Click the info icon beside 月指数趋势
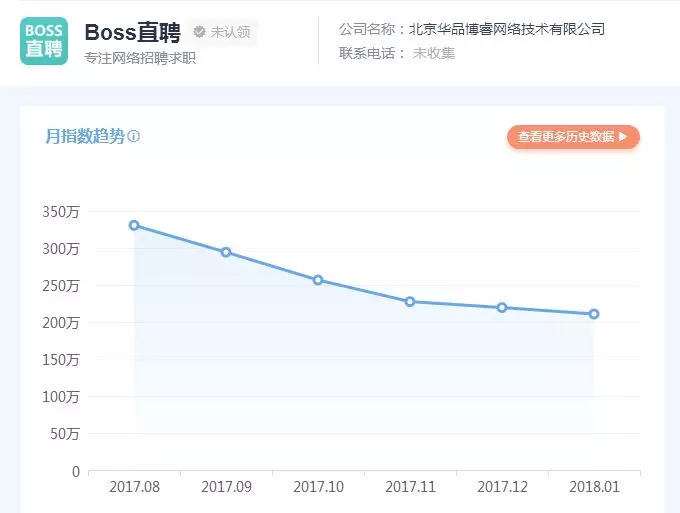Viewport: 680px width, 513px height. (134, 137)
